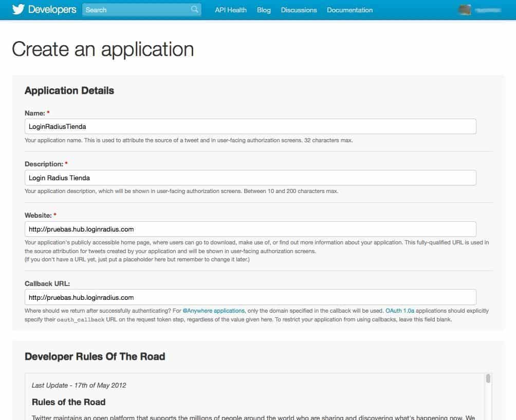
Task: Click the 'Create an application' title
Action: tap(103, 49)
